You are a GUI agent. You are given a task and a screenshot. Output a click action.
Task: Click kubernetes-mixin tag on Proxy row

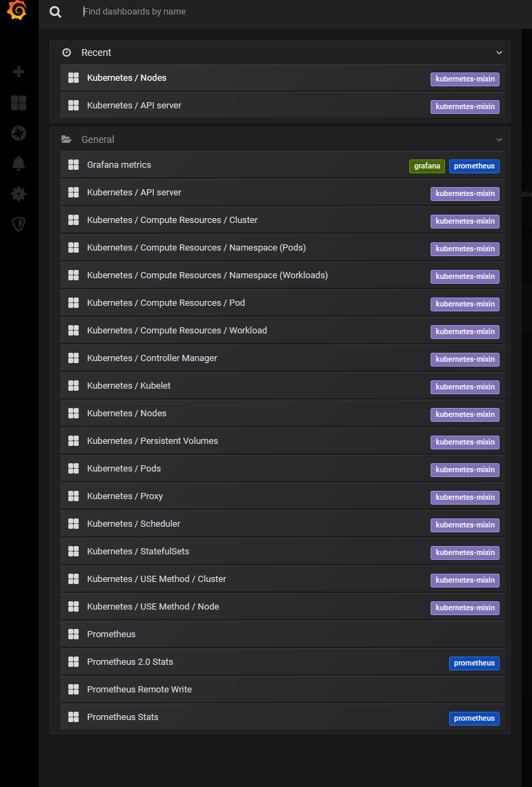click(x=465, y=497)
